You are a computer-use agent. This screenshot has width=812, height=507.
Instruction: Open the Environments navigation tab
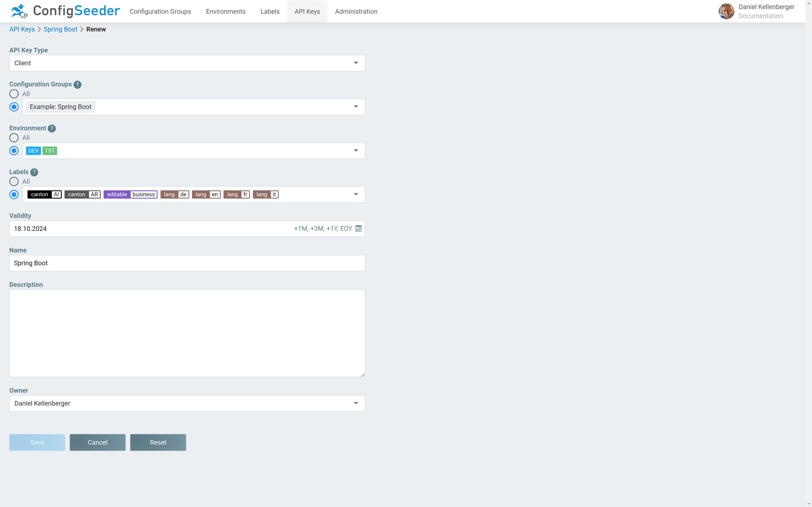tap(225, 11)
